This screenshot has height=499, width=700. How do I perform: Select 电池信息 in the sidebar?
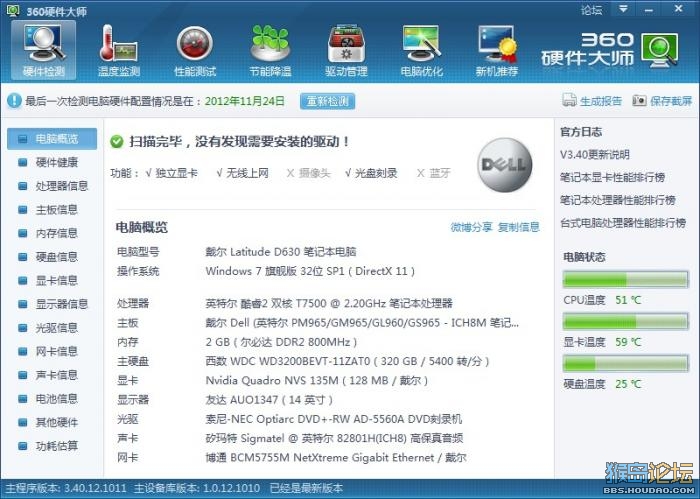[x=57, y=399]
